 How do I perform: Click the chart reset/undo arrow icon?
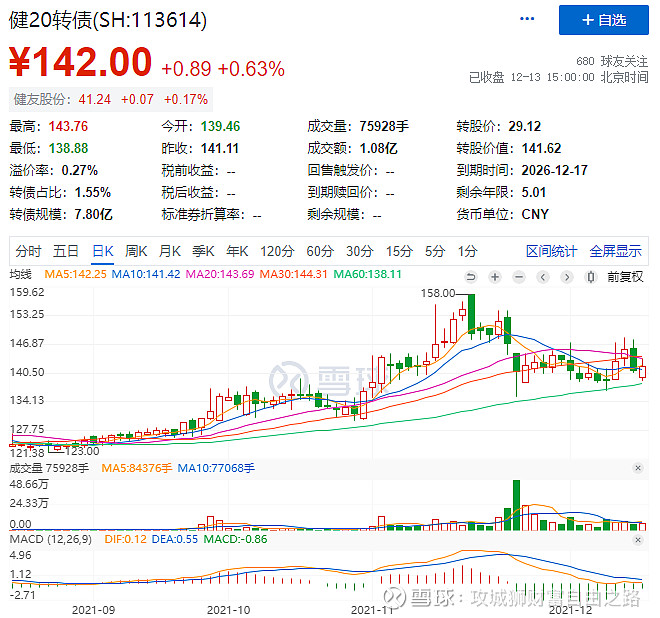click(x=471, y=277)
